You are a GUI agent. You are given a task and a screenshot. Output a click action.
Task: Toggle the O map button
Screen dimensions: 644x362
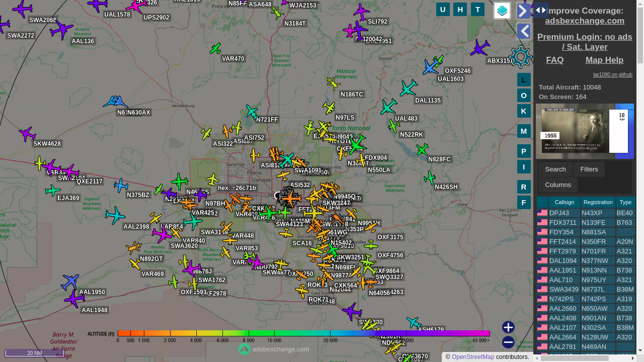tap(524, 96)
